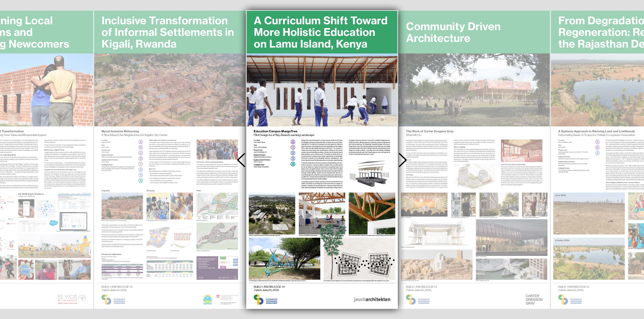The width and height of the screenshot is (644, 319).
Task: Click the Lamu Island curriculum shift title banner
Action: (322, 32)
